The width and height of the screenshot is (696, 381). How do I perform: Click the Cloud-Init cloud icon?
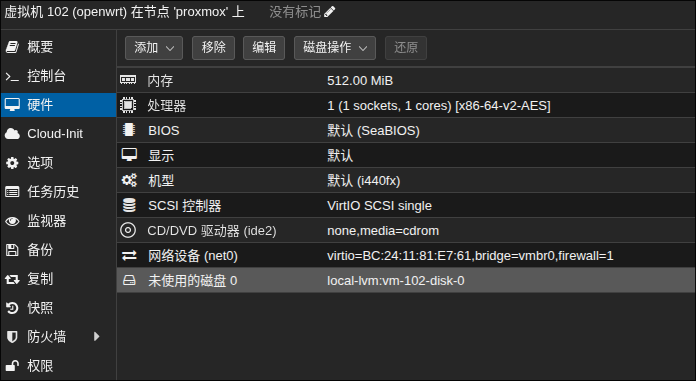click(12, 134)
